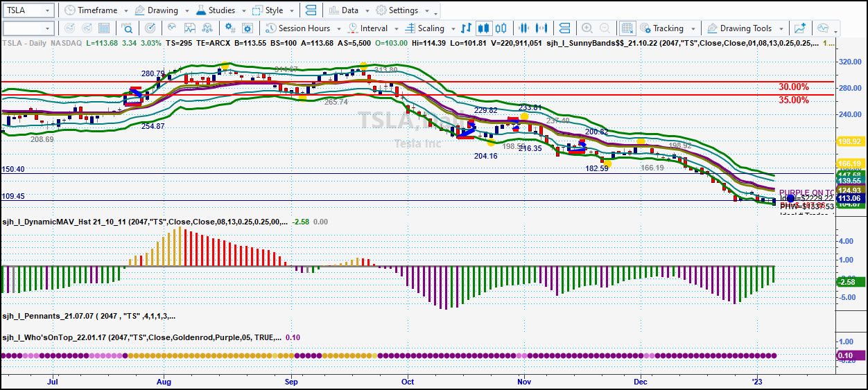Open the empty combo box dropdown

tap(47, 28)
